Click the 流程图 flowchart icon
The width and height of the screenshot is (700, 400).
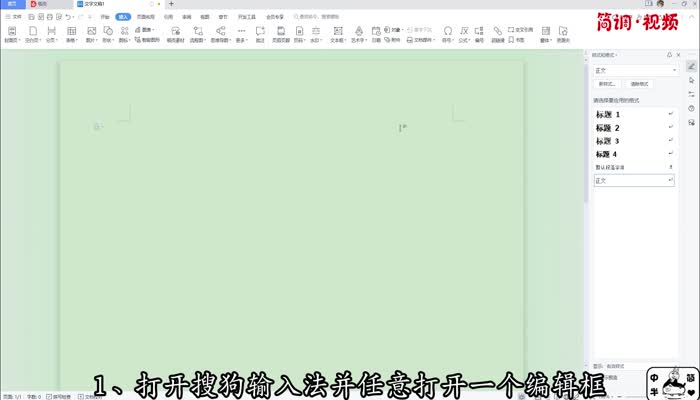pos(197,35)
